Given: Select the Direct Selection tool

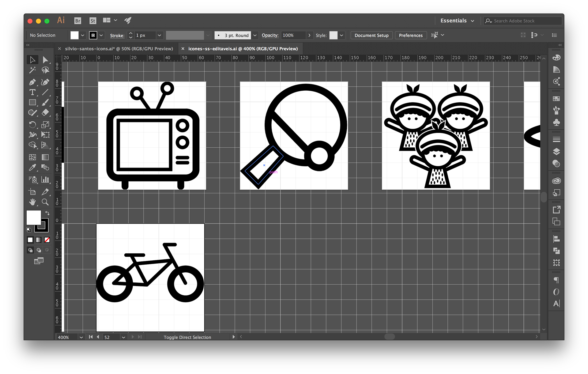Looking at the screenshot, I should [x=45, y=60].
